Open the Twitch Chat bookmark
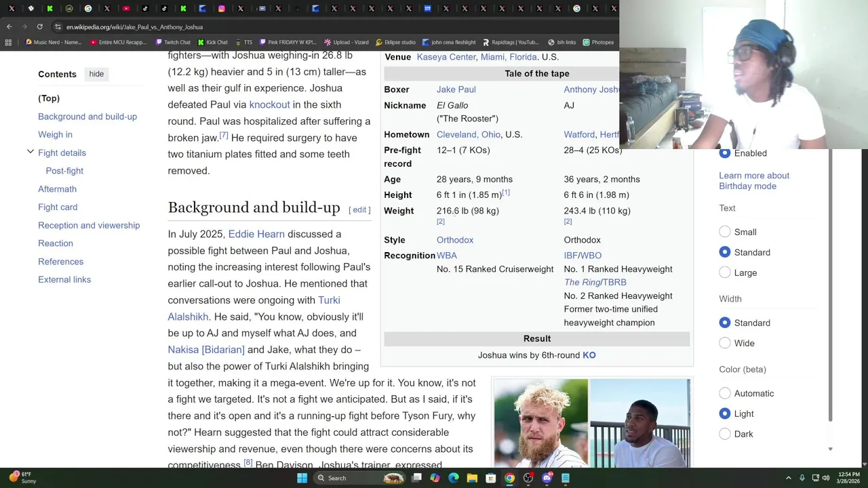 (173, 42)
